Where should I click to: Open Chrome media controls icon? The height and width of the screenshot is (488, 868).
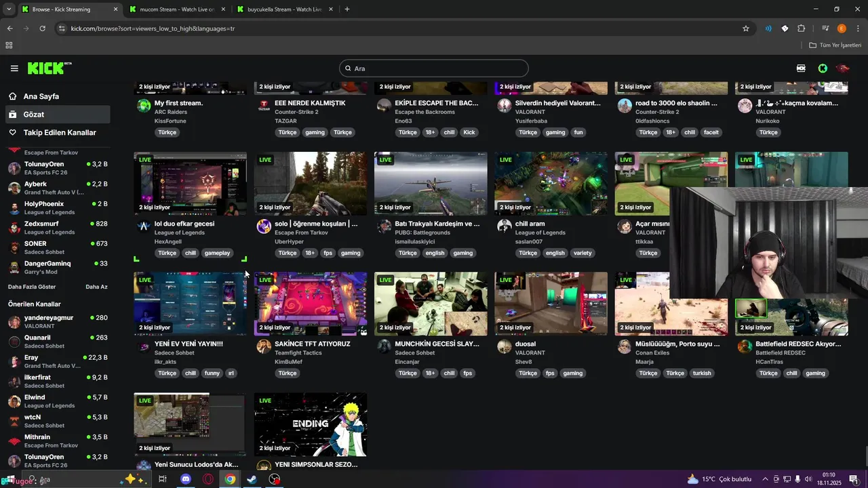tap(825, 28)
